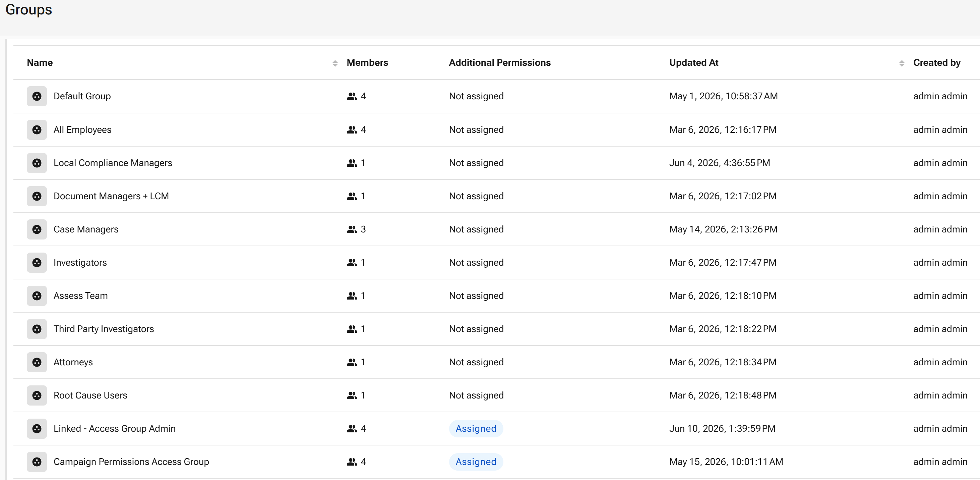Open the All Employees group

(82, 130)
